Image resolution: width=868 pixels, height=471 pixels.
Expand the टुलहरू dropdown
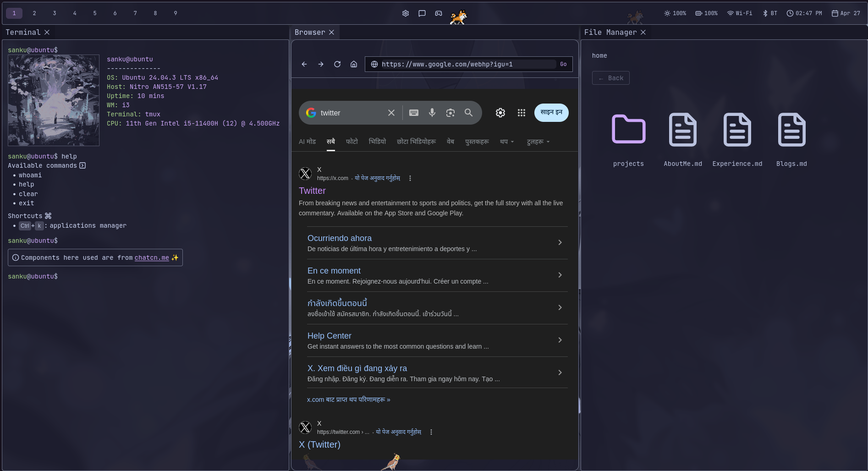click(x=538, y=142)
